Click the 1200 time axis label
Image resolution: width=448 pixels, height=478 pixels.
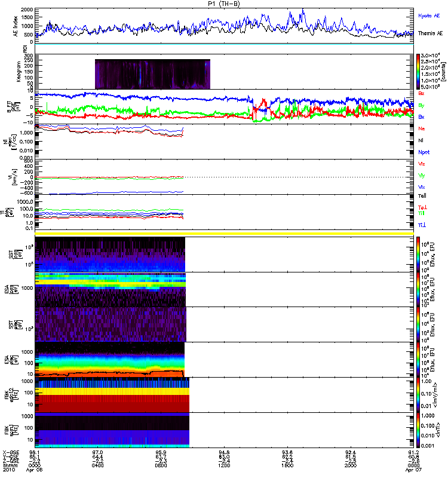224,465
